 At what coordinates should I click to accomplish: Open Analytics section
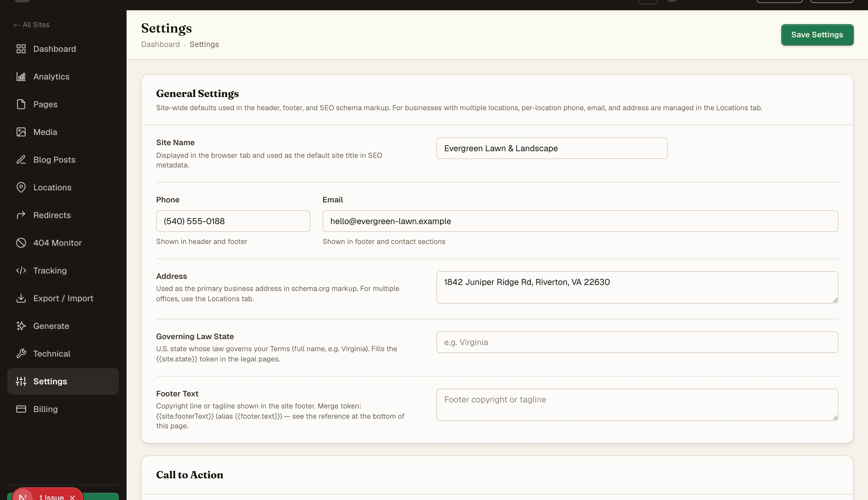coord(63,77)
